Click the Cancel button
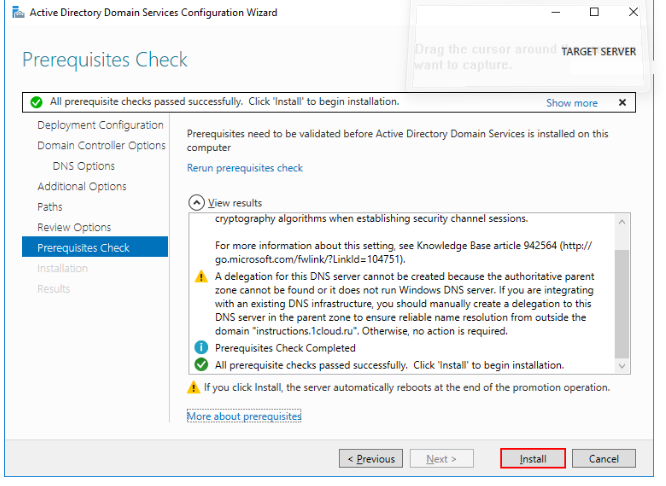666x486 pixels. click(604, 459)
